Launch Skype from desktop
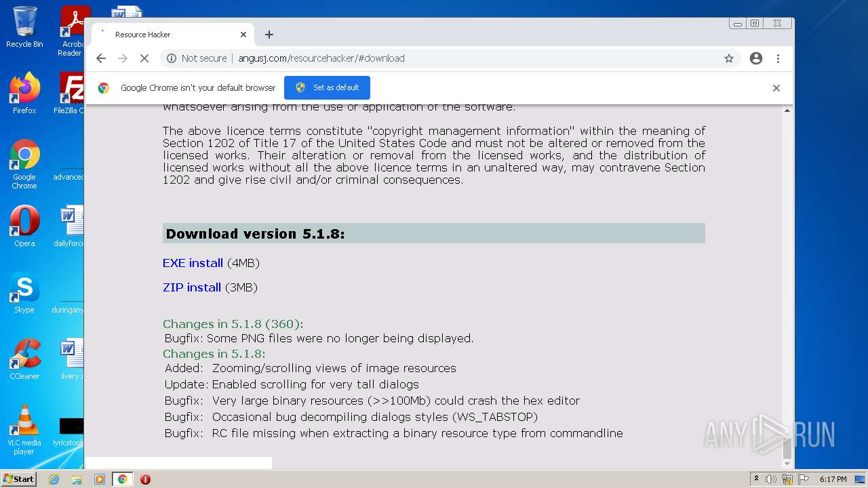Viewport: 868px width, 488px height. [x=24, y=293]
